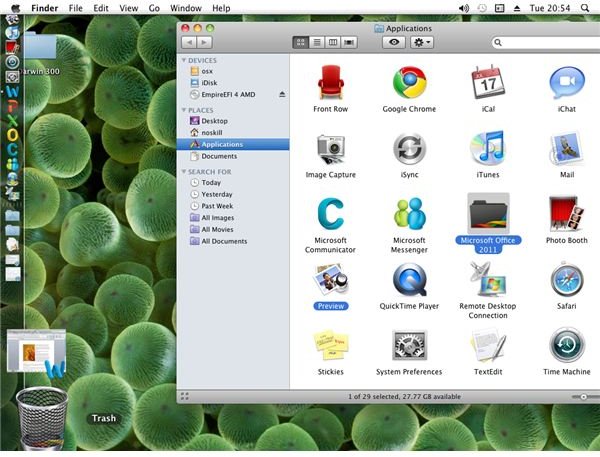The image size is (600, 457).
Task: Switch Finder to icon view
Action: pyautogui.click(x=301, y=42)
